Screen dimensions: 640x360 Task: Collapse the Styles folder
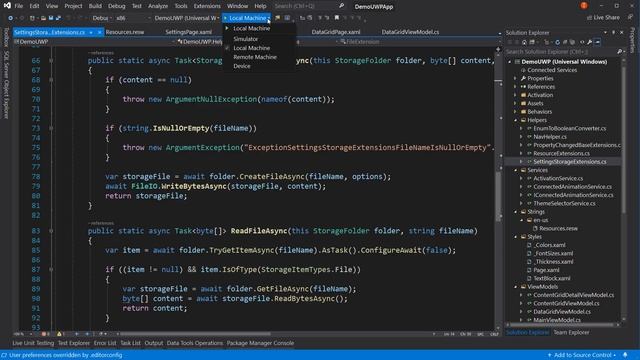[515, 237]
